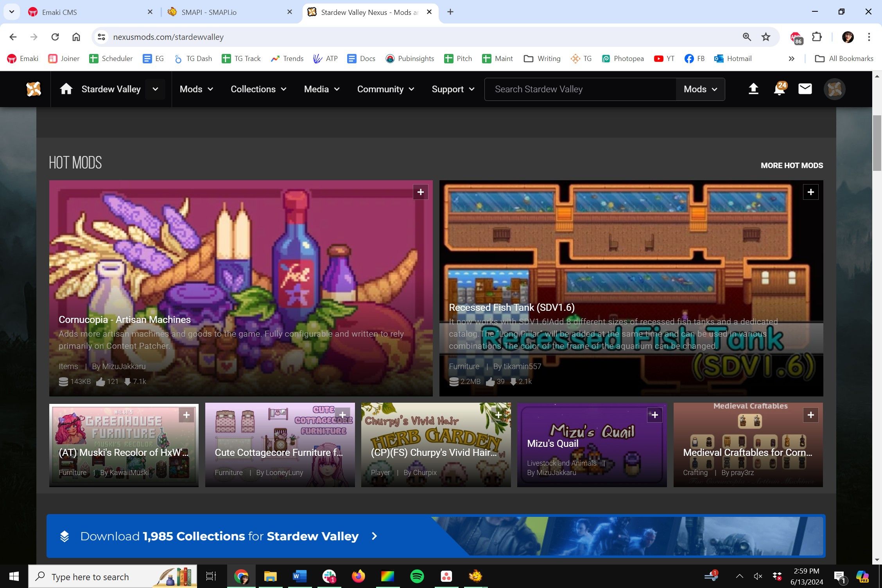The height and width of the screenshot is (588, 882).
Task: Go back to the previous page
Action: (13, 37)
